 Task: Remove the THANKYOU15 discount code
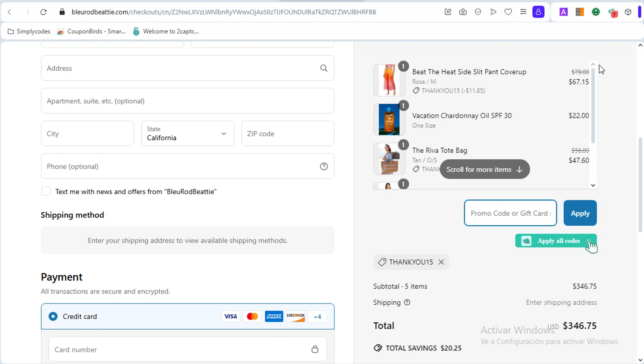[441, 262]
